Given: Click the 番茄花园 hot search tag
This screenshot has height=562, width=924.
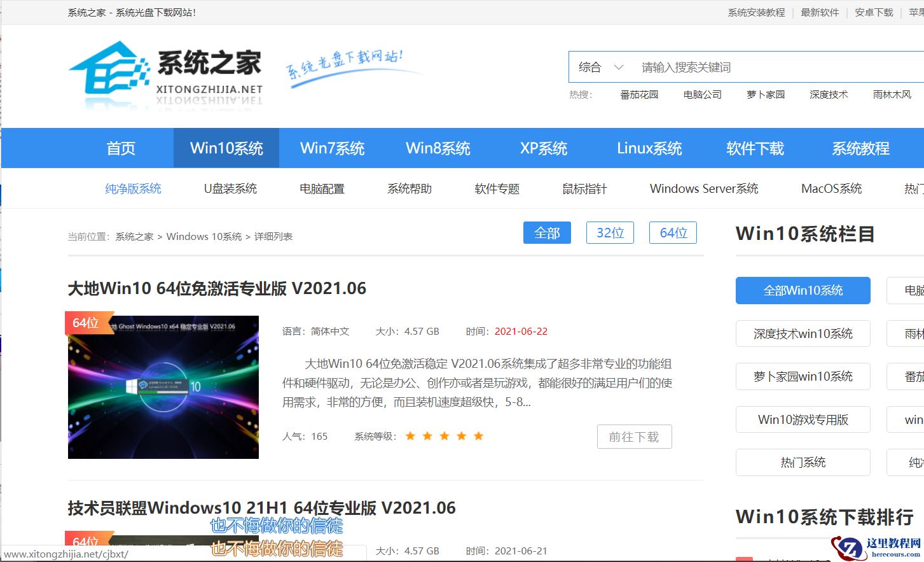Looking at the screenshot, I should click(639, 94).
